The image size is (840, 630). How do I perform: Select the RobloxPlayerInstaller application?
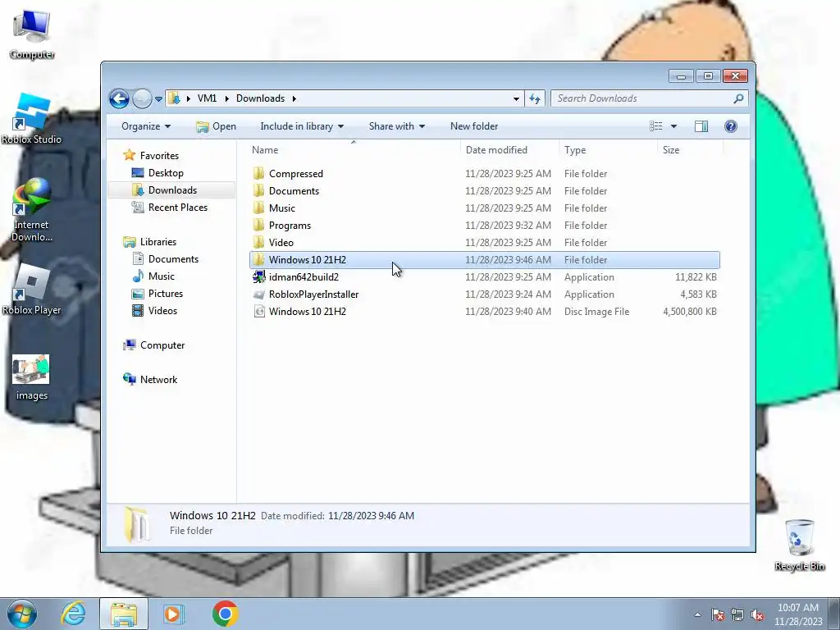484,294
